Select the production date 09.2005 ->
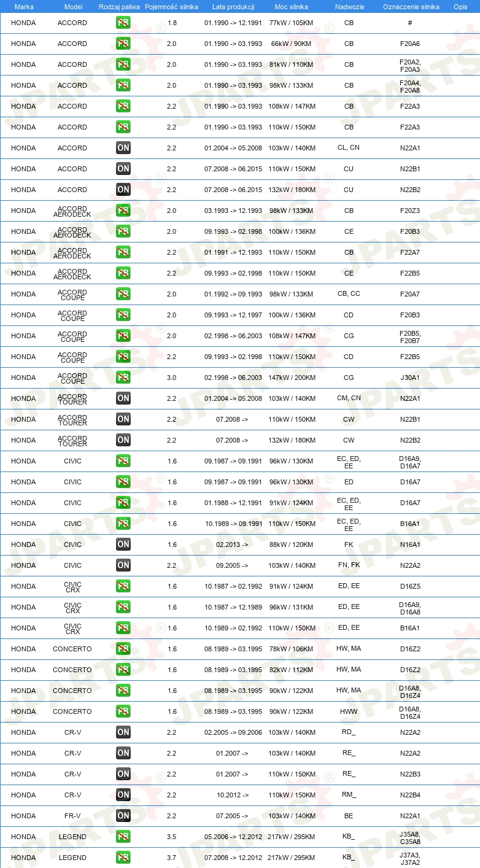 click(232, 565)
